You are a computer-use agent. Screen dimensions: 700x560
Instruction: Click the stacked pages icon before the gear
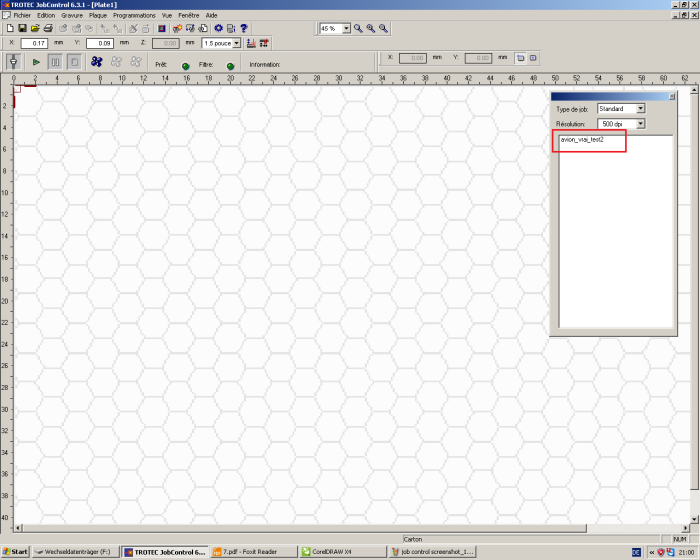203,28
